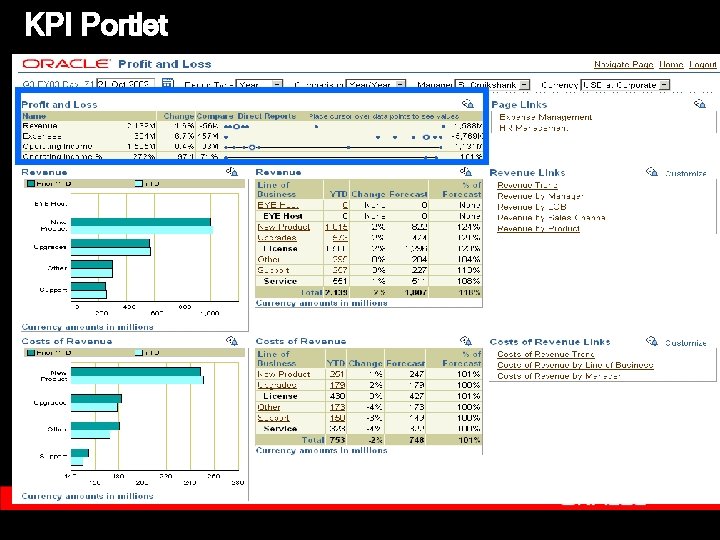Click Compare Direct Reports column header
Image resolution: width=720 pixels, height=540 pixels.
pos(246,116)
